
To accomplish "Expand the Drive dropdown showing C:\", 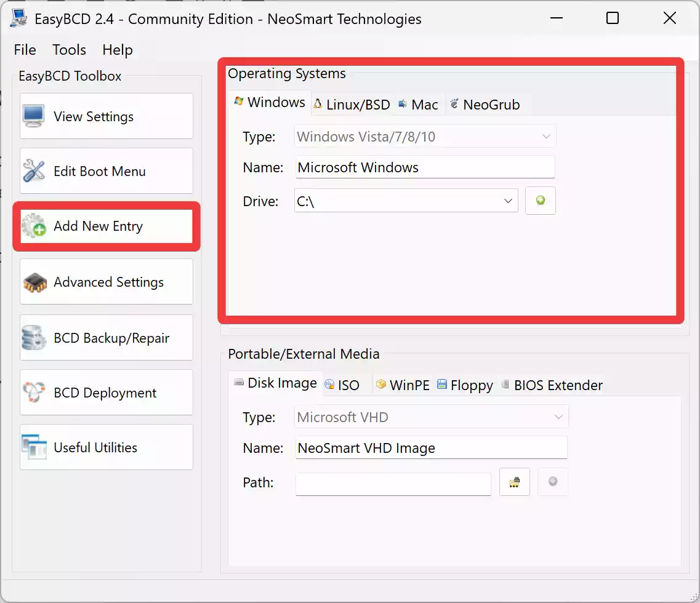I will point(508,201).
